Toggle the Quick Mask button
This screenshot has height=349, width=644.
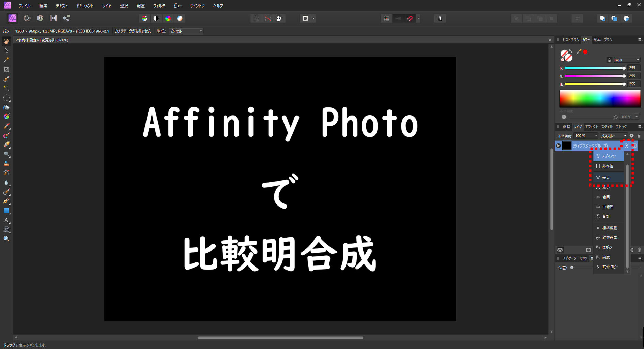coord(305,18)
